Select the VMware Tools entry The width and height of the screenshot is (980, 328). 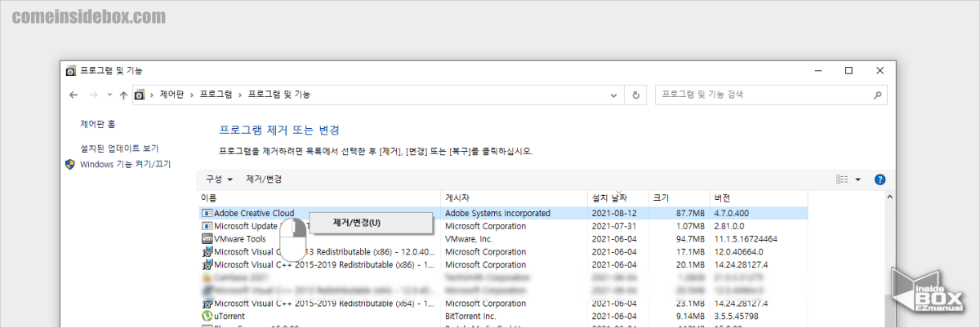coord(239,239)
